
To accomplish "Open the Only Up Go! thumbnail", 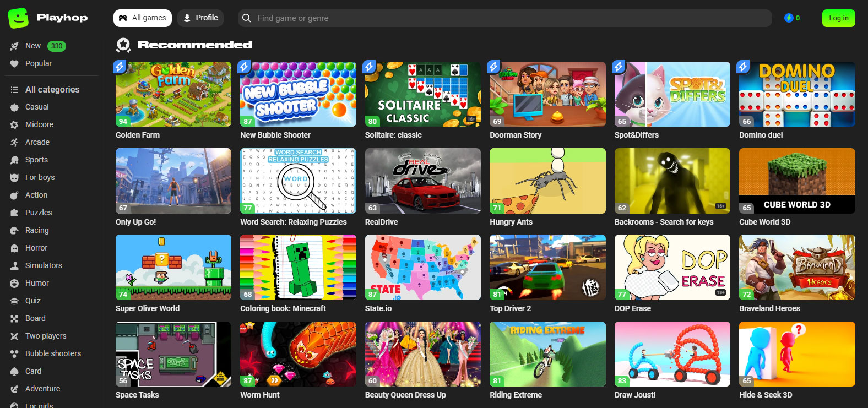I will coord(173,181).
